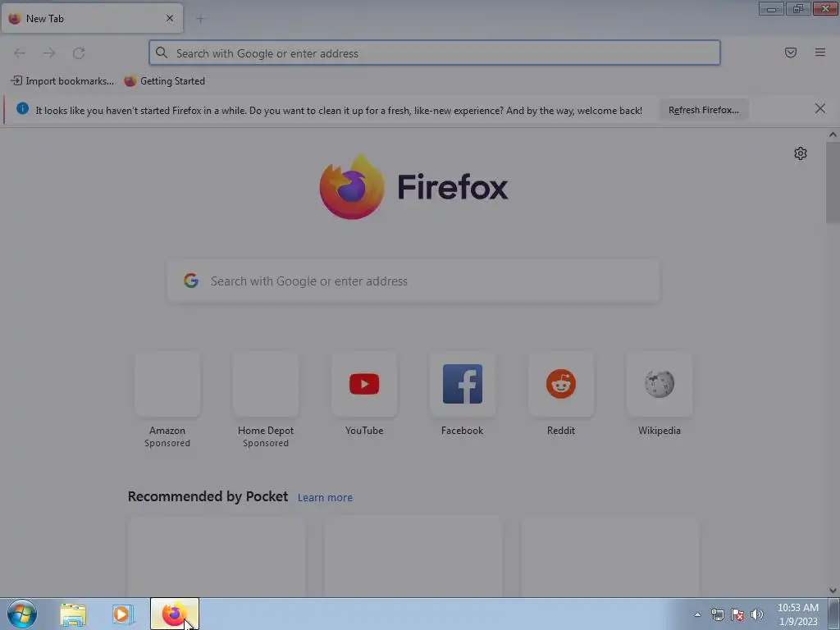Click the Show desktop button
The height and width of the screenshot is (630, 840).
[x=834, y=614]
